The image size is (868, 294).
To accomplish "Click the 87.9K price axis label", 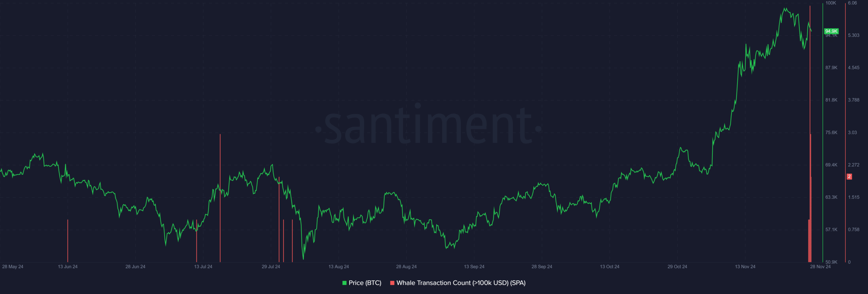I will tap(831, 68).
